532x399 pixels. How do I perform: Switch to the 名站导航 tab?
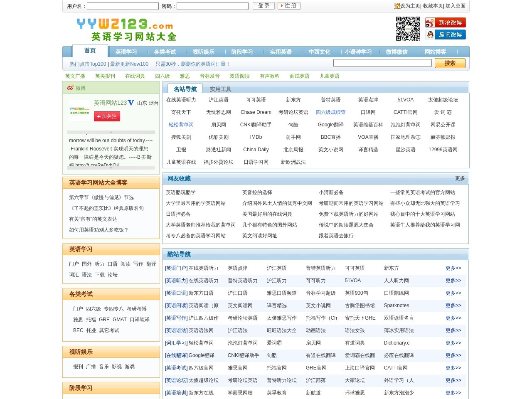(x=185, y=89)
